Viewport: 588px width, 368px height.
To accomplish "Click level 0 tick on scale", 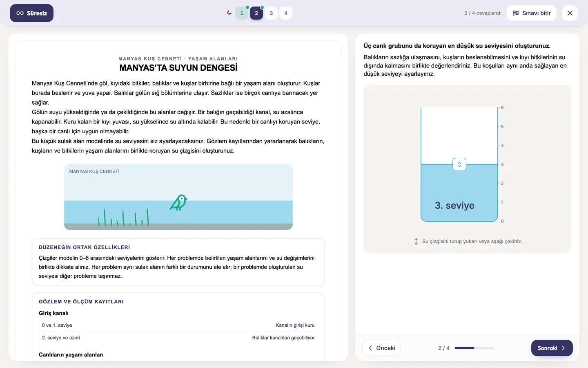I will tap(501, 221).
